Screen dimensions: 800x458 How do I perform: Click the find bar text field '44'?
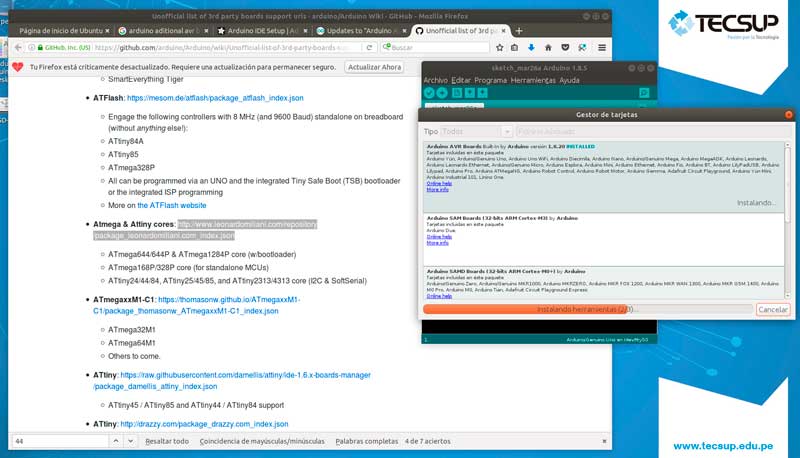pos(60,441)
